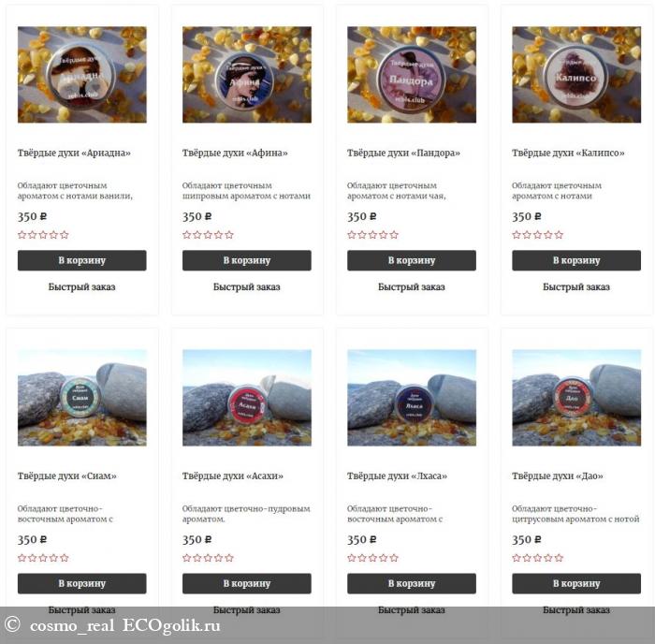Rate Афина with the first star

(x=187, y=235)
